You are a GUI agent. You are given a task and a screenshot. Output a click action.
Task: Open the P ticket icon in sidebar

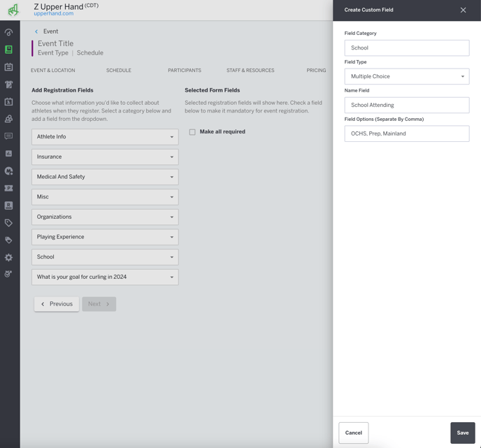(8, 188)
